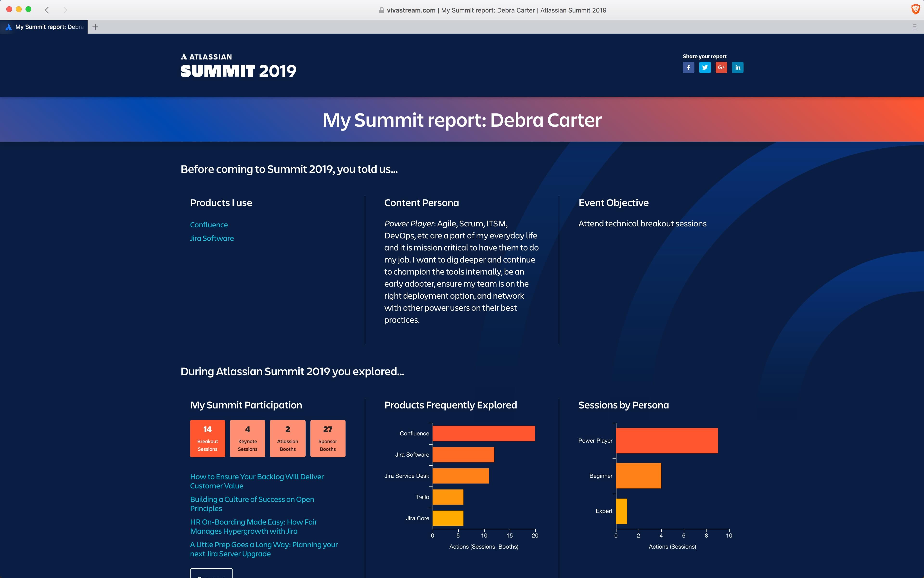Click the Products Frequently Explored heading
This screenshot has width=924, height=578.
click(450, 405)
